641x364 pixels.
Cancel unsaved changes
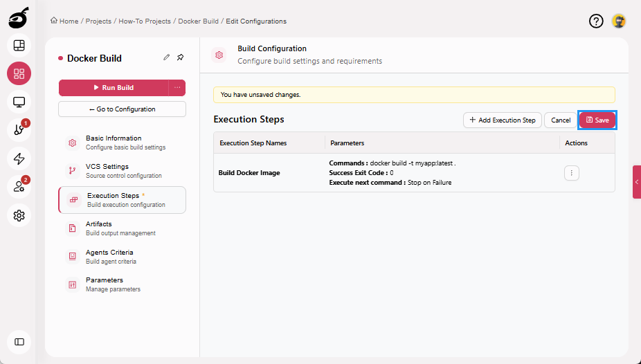pos(561,120)
